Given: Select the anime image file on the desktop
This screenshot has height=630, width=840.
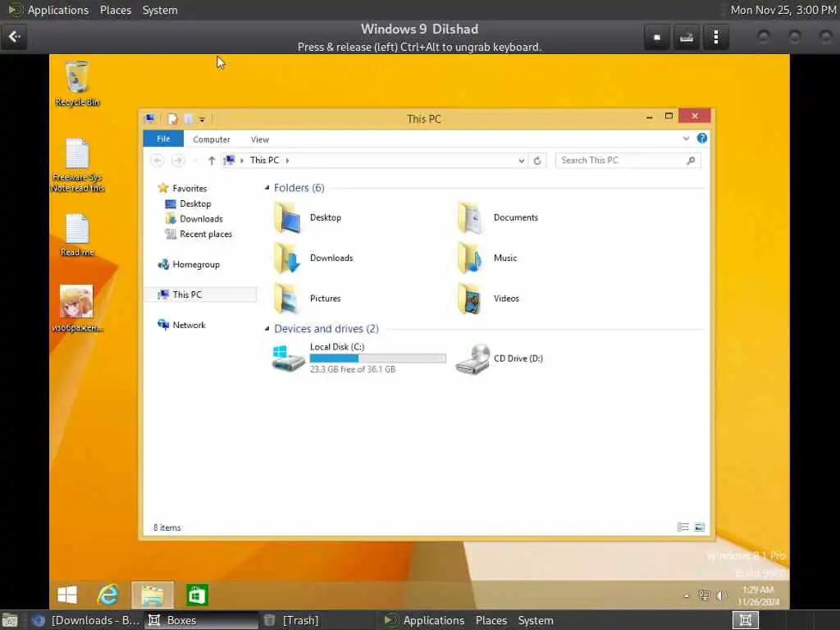Looking at the screenshot, I should (77, 308).
